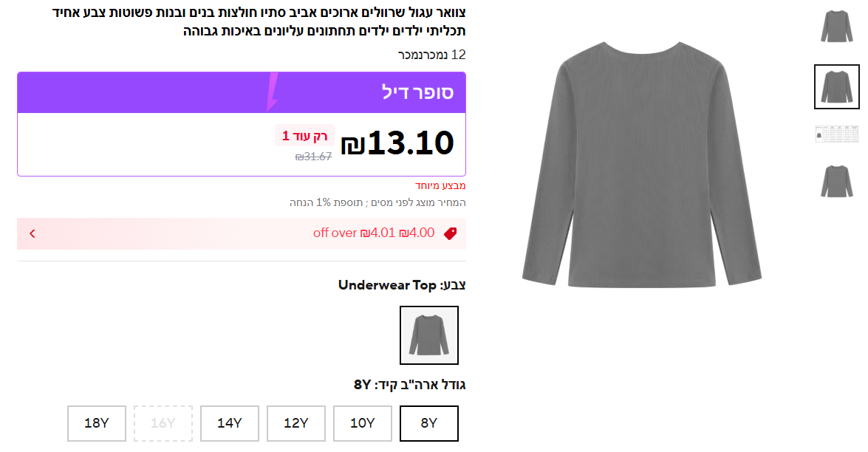Select the highlighted second shirt thumbnail
This screenshot has width=868, height=452.
pos(836,86)
